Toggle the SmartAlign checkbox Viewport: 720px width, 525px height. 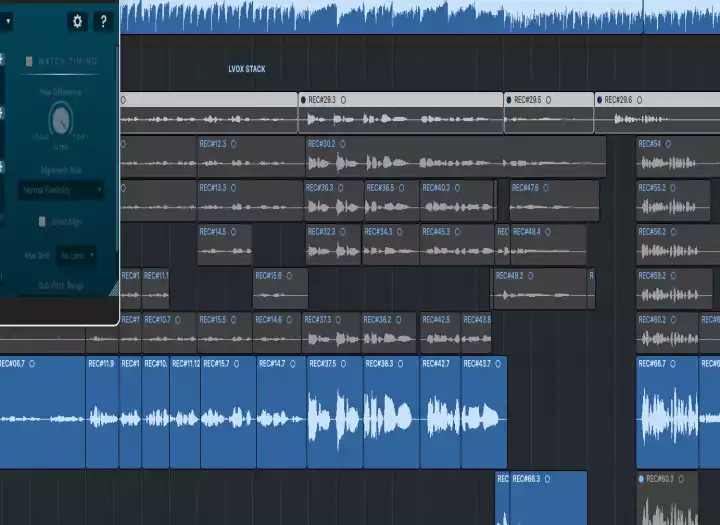(x=42, y=222)
